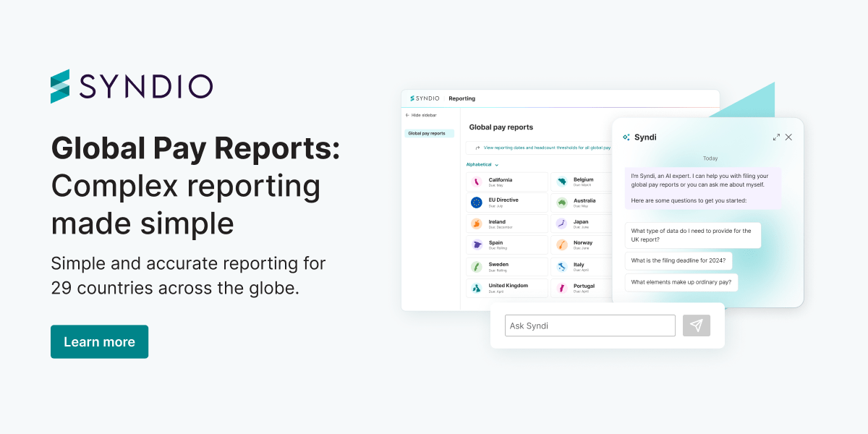Select the California map icon

[x=476, y=181]
